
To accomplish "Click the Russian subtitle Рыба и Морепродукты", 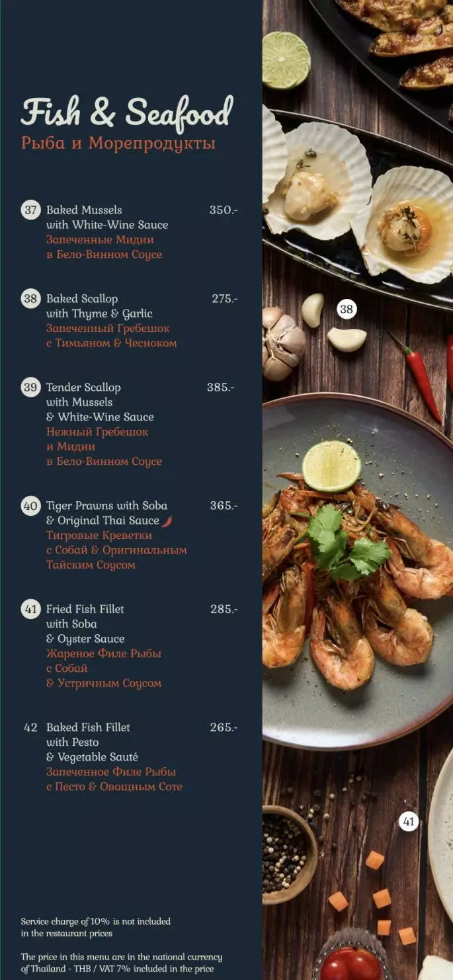I will tap(118, 143).
